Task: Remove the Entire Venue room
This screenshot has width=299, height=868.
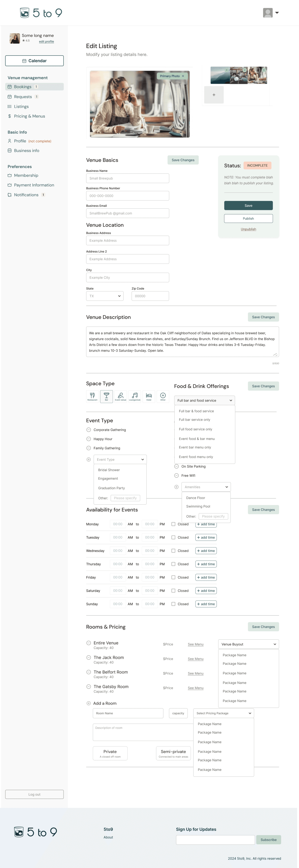Action: click(x=88, y=643)
